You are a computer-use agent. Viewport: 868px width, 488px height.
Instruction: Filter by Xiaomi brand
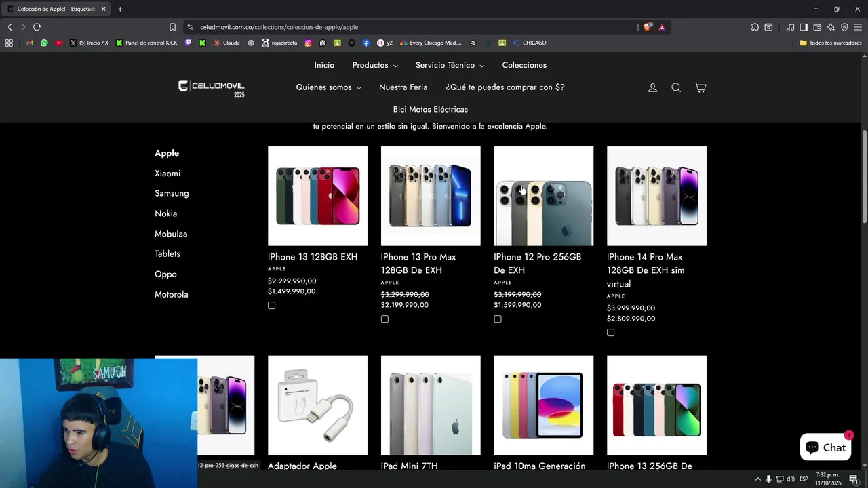(167, 174)
